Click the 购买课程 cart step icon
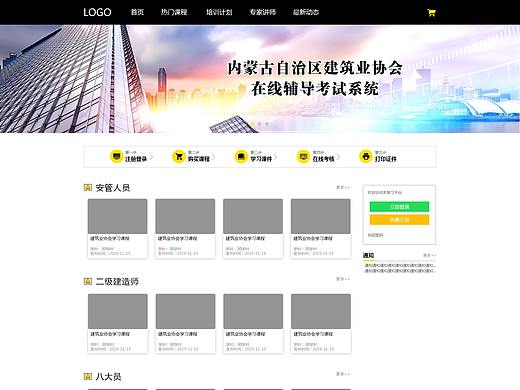This screenshot has height=390, width=520. [x=179, y=156]
